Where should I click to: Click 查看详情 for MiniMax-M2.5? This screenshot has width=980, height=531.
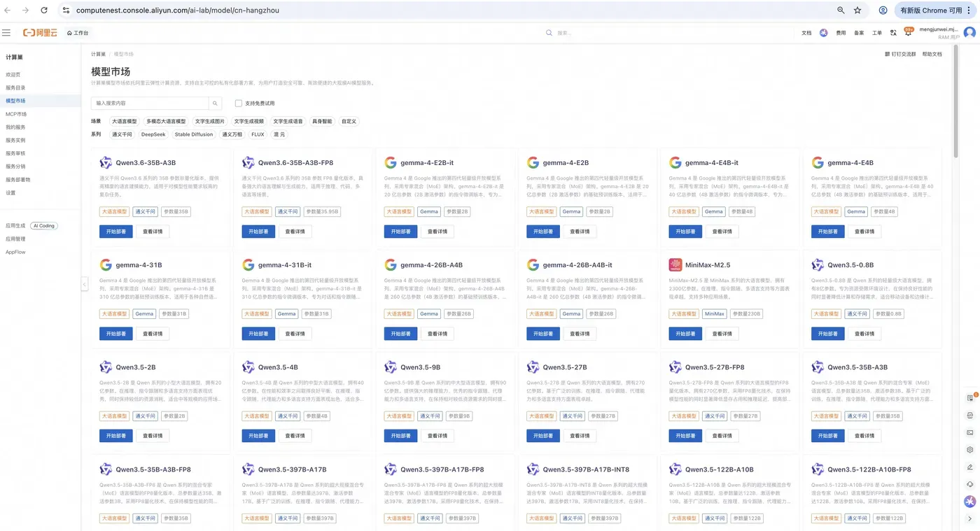(722, 334)
